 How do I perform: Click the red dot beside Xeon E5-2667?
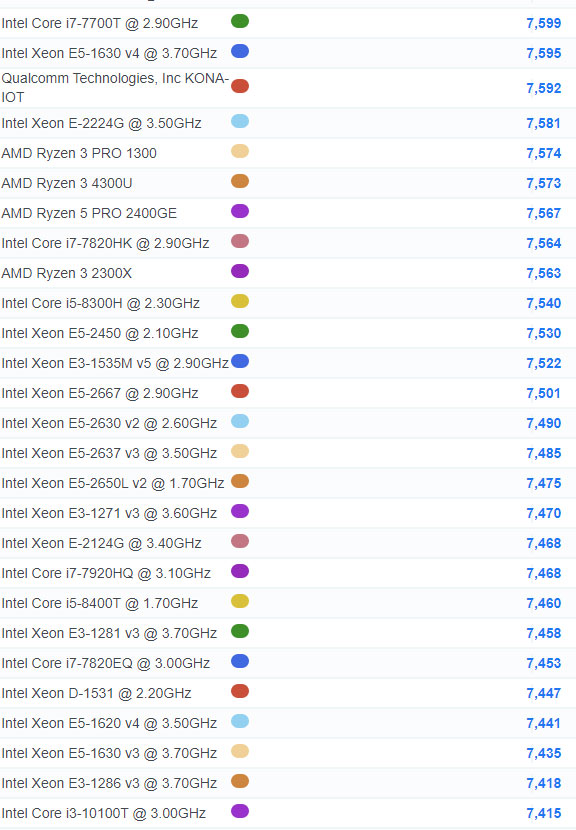click(x=240, y=391)
